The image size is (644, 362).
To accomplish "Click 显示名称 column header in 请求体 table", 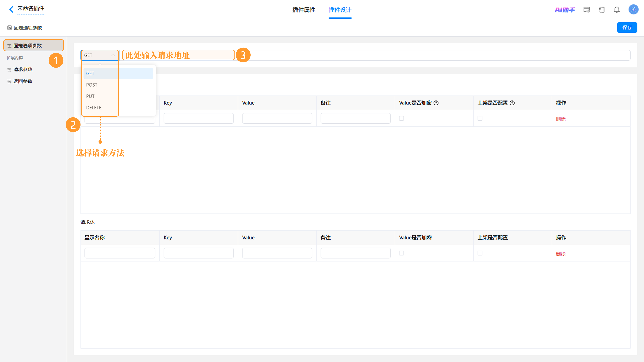I will [94, 238].
